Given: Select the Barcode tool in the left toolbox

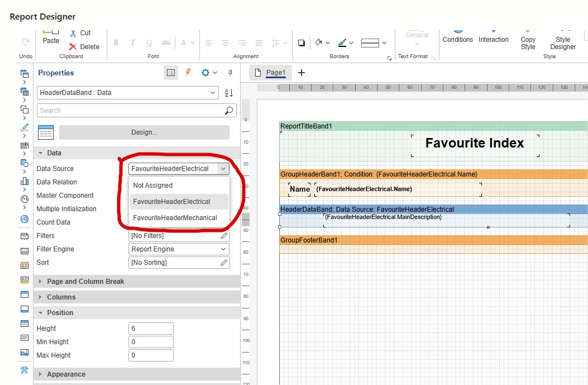Looking at the screenshot, I should pos(23,144).
